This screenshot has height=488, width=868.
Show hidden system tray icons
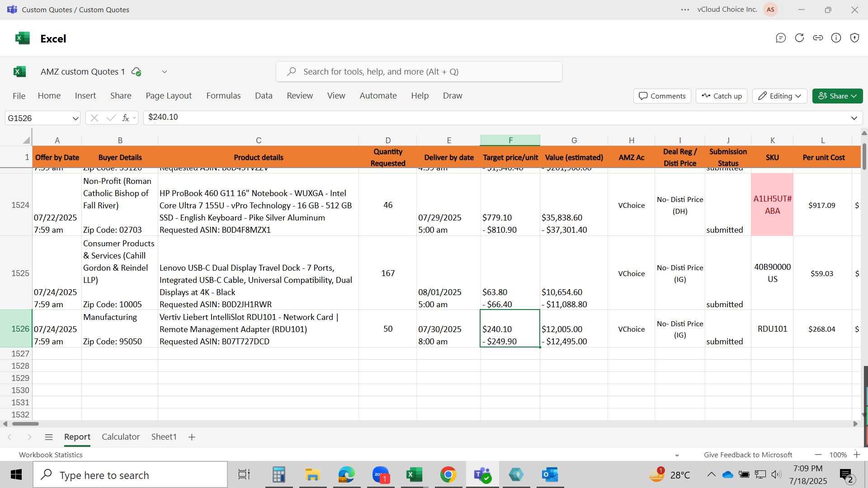[711, 474]
